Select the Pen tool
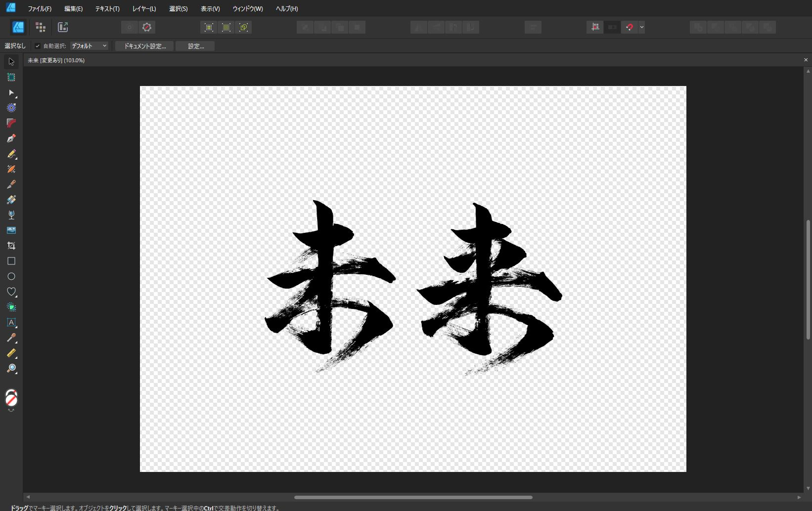Viewport: 812px width, 511px height. [11, 138]
